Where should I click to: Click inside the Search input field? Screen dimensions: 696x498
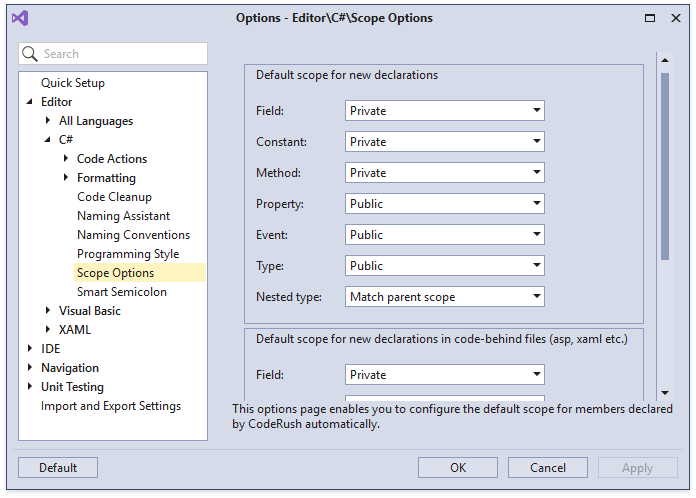(x=120, y=54)
